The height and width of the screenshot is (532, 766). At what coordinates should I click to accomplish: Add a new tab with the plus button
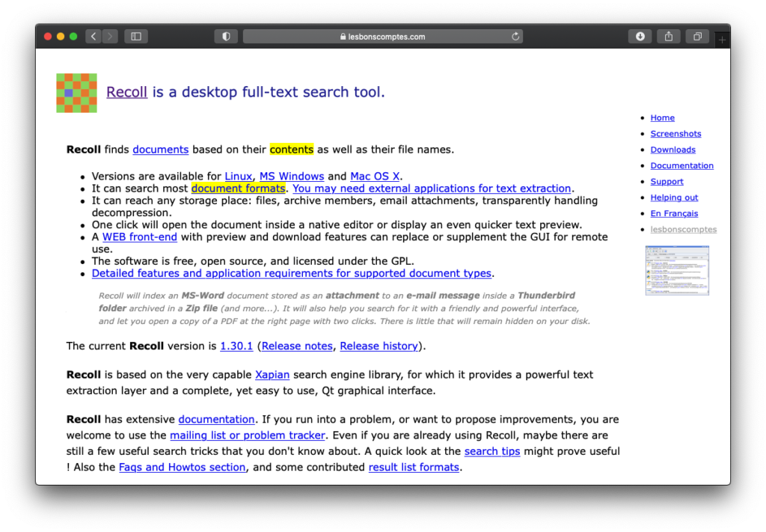point(722,40)
